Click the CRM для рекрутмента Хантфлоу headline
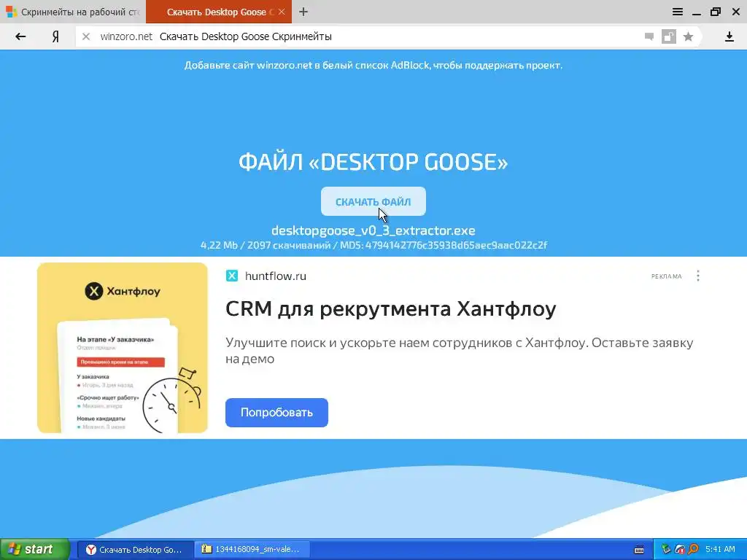 (391, 308)
